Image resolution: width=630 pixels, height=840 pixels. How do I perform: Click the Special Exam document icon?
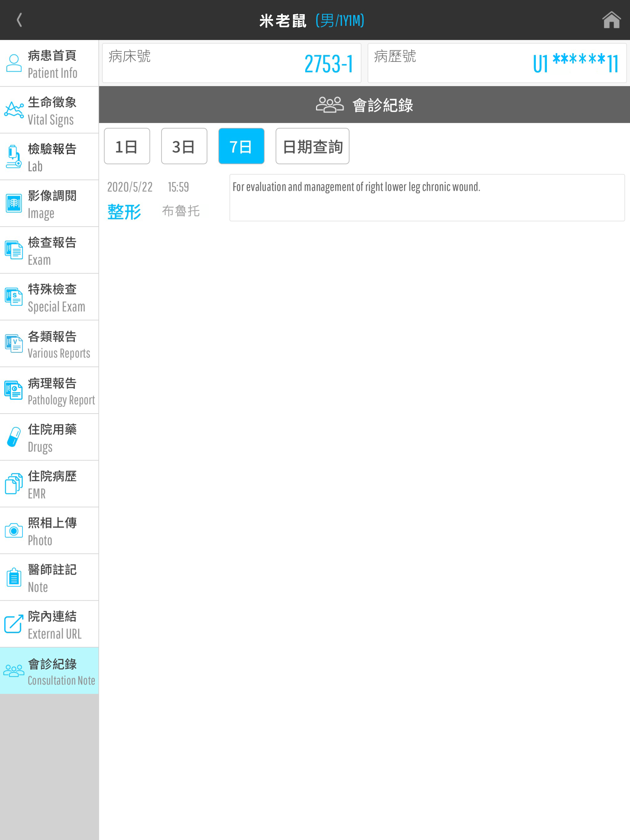[x=14, y=297]
